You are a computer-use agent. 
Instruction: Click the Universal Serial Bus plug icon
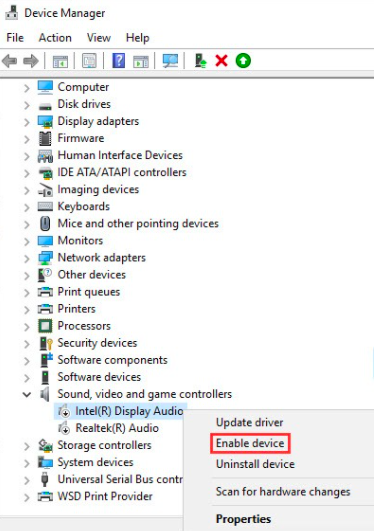coord(45,479)
